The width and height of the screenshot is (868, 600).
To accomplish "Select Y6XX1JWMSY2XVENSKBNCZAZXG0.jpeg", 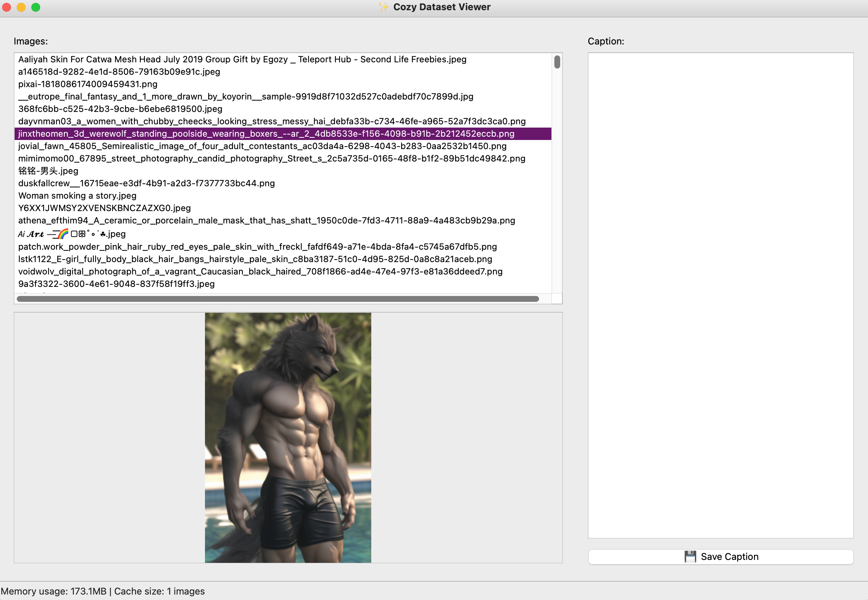I will (104, 208).
